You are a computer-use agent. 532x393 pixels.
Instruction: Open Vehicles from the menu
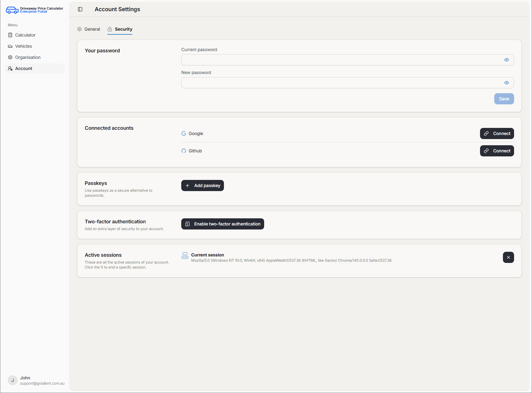(24, 46)
